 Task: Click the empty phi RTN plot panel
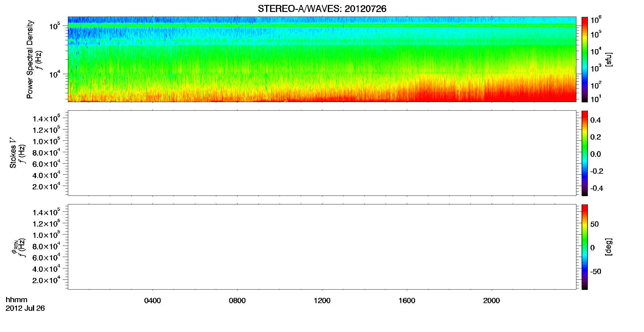322,247
